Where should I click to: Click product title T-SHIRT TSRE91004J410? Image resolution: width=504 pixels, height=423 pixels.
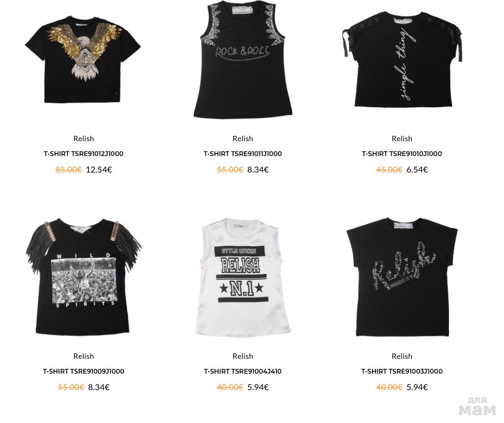(242, 371)
